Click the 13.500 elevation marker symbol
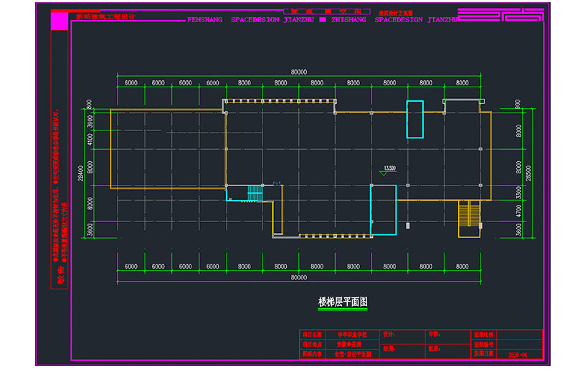Screen dimensions: 588x369 click(389, 170)
